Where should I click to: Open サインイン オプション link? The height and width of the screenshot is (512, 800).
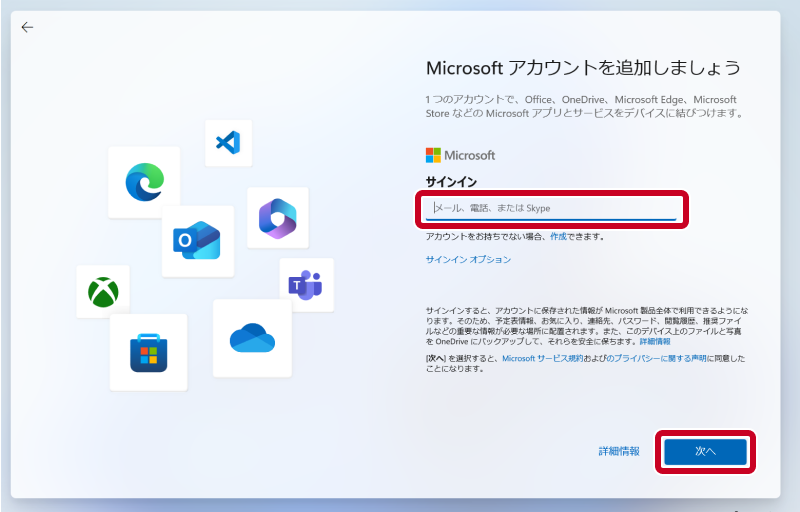[x=468, y=260]
